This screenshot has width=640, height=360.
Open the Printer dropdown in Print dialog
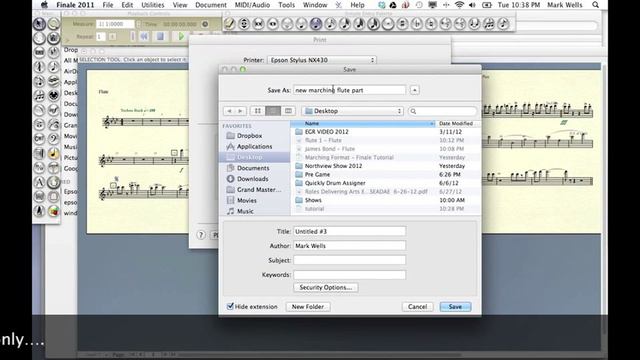pyautogui.click(x=322, y=60)
